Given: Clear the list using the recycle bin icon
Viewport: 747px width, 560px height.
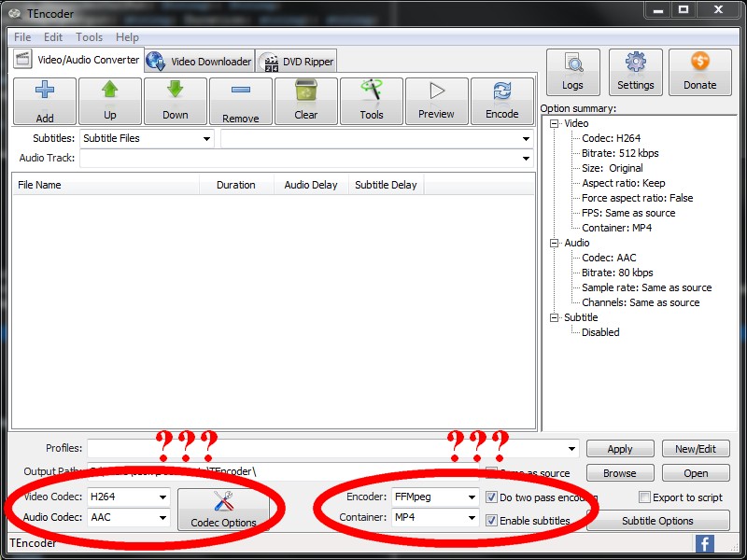Looking at the screenshot, I should pos(305,91).
